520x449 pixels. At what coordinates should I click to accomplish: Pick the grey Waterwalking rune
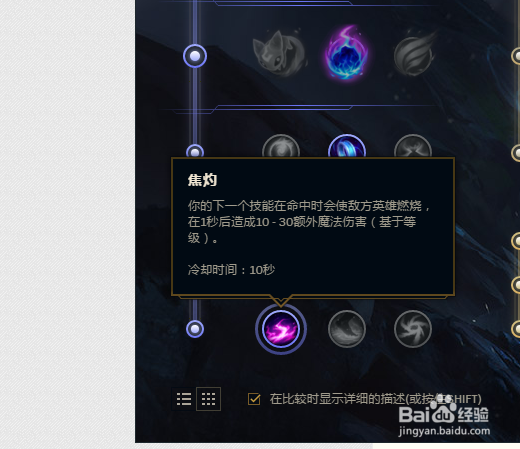[347, 329]
